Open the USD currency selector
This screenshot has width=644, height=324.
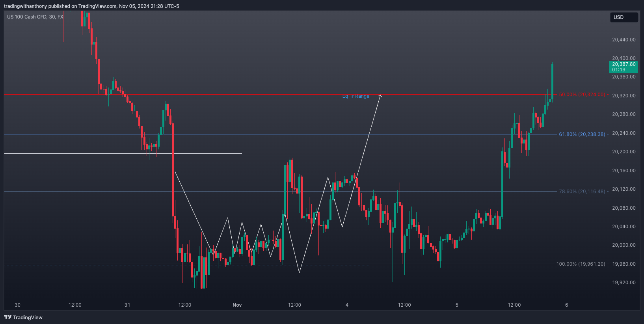(x=624, y=17)
